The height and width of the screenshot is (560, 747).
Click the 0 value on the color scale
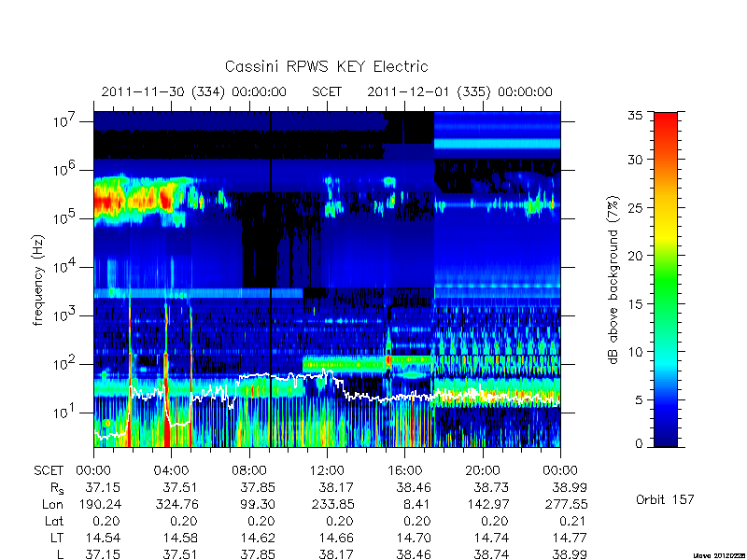(639, 443)
